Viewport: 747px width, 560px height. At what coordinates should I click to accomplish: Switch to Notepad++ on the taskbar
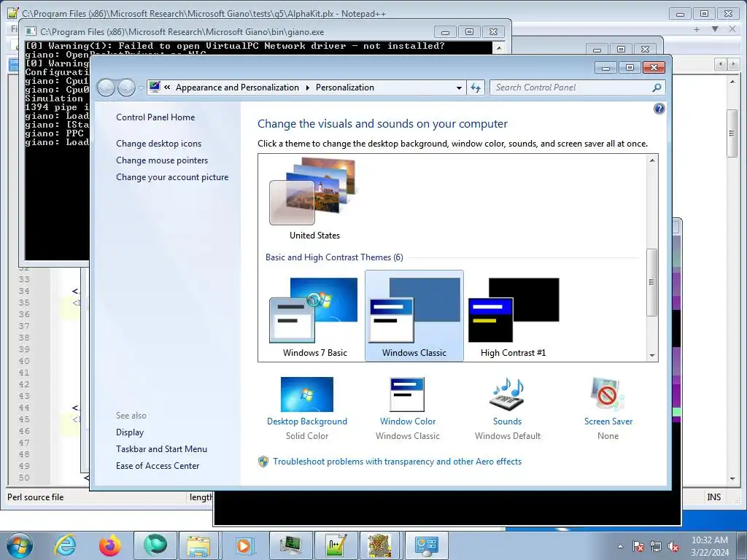(x=336, y=545)
